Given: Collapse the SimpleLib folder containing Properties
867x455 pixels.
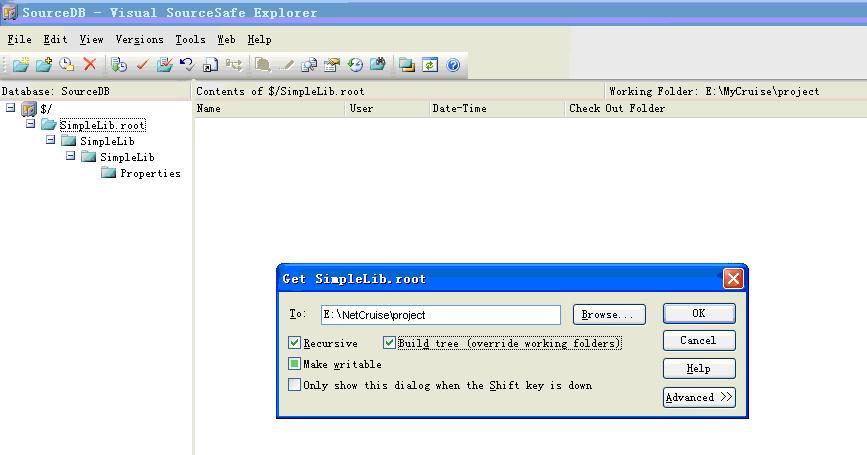Looking at the screenshot, I should pyautogui.click(x=70, y=156).
